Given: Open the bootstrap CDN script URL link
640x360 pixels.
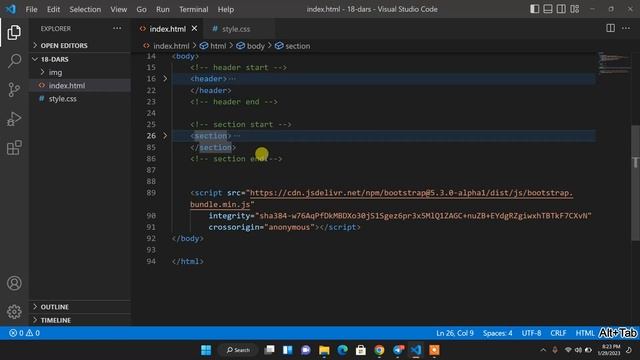Looking at the screenshot, I should pos(411,193).
